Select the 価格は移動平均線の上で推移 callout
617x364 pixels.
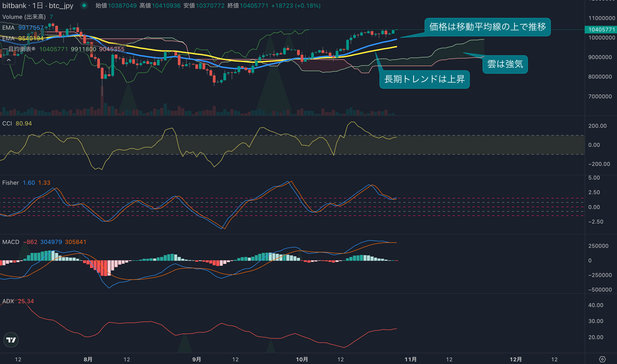point(487,27)
